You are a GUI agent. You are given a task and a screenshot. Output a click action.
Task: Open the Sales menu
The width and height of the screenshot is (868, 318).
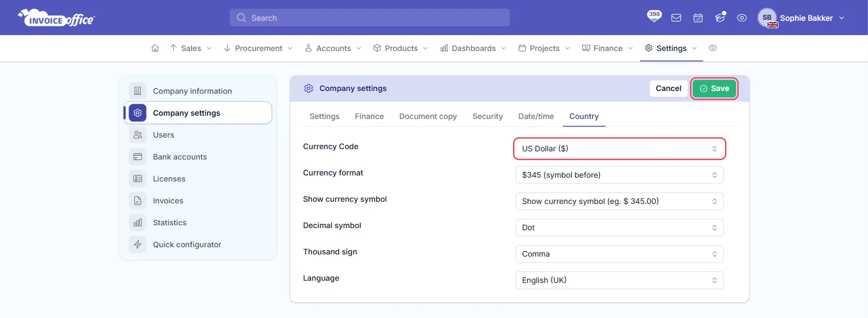click(191, 48)
